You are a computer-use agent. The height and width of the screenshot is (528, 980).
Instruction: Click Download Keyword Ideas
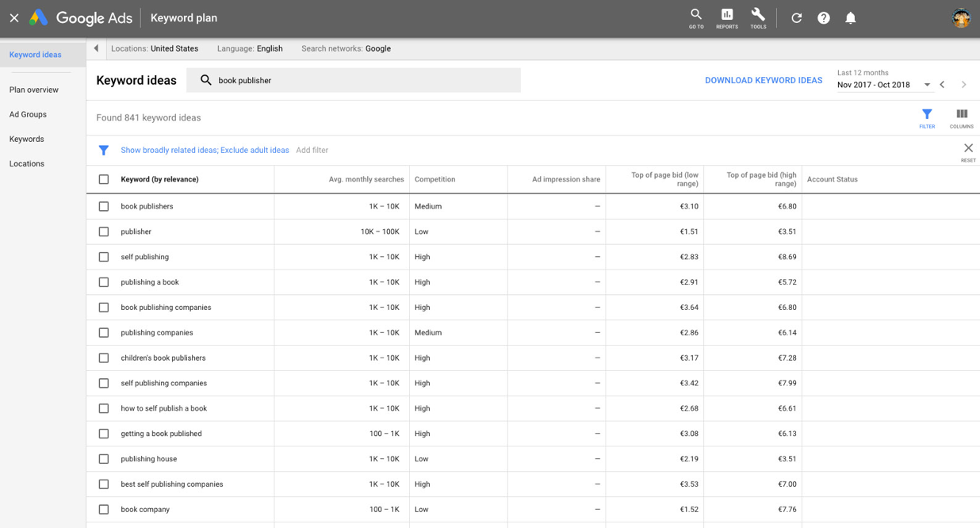click(764, 80)
